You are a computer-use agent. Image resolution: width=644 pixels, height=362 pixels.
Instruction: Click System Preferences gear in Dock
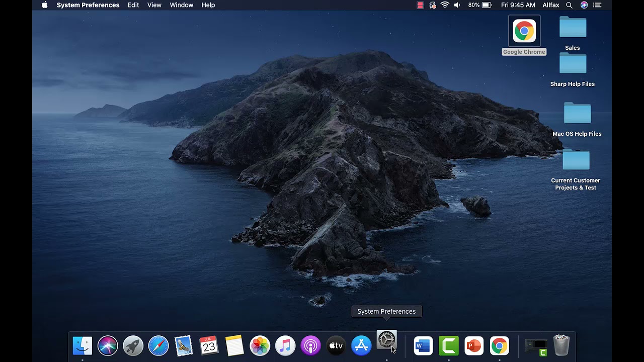click(386, 340)
